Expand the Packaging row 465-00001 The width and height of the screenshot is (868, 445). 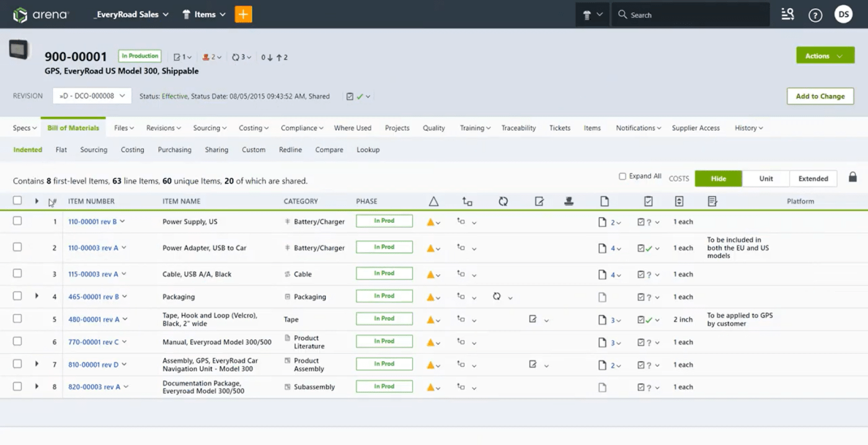[x=36, y=297]
